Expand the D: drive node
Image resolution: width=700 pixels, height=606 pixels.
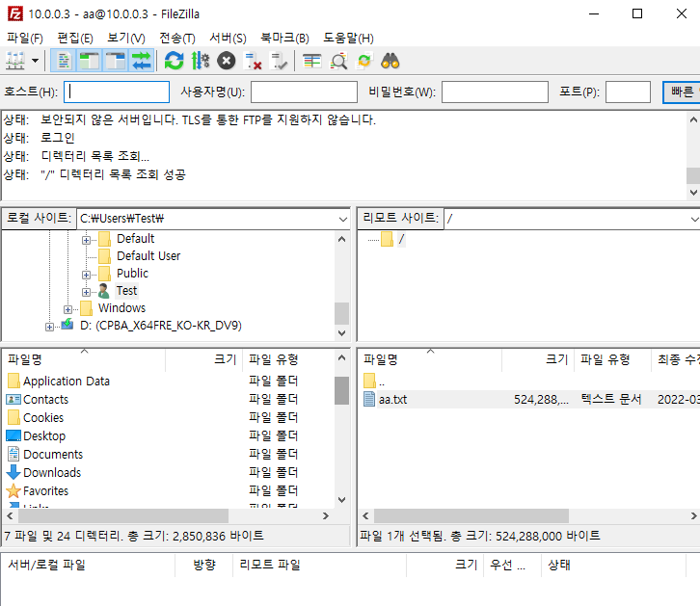[x=49, y=327]
